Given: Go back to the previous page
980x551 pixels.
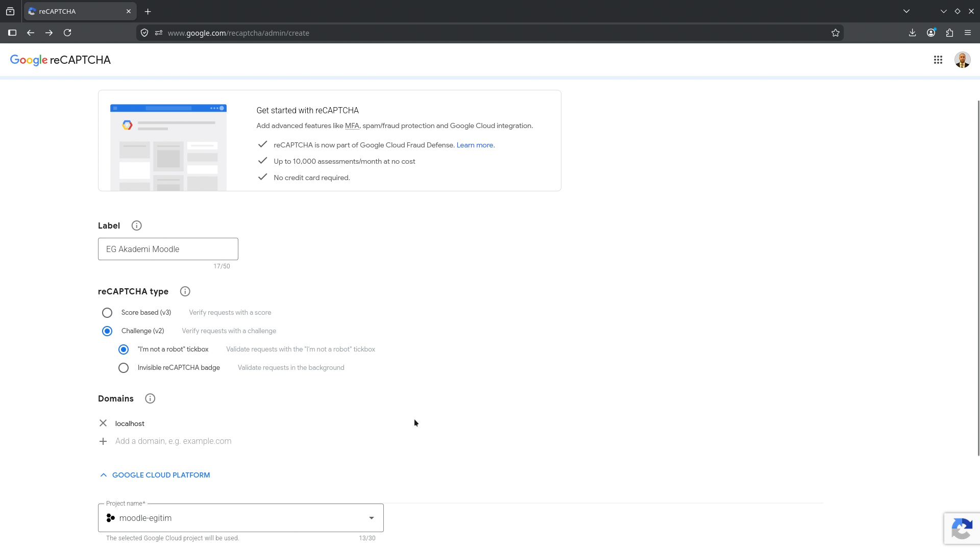Looking at the screenshot, I should tap(31, 33).
